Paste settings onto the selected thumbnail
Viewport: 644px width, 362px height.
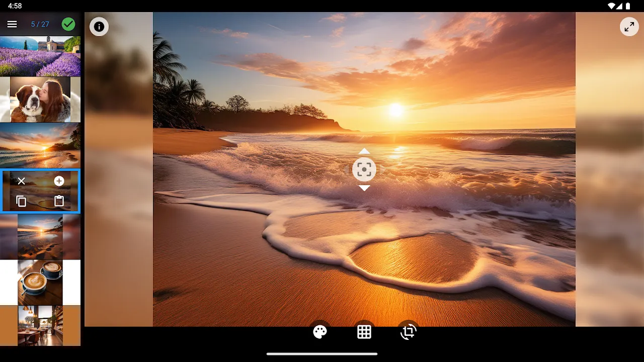[59, 201]
